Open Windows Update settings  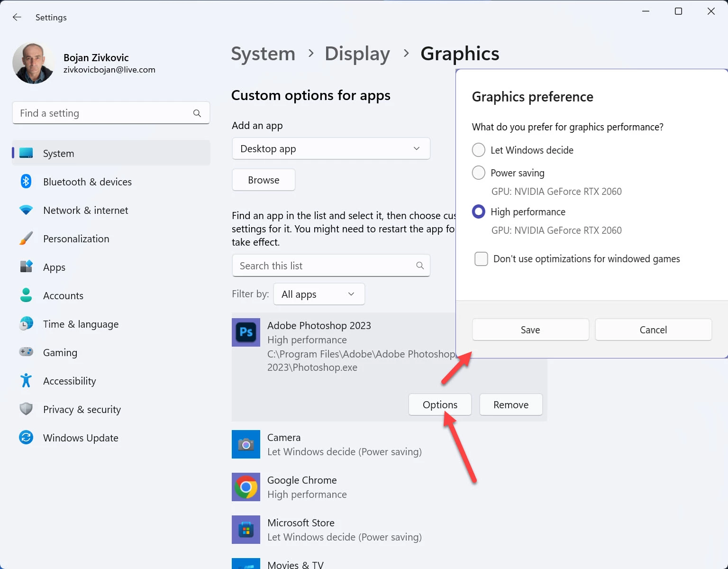111,438
